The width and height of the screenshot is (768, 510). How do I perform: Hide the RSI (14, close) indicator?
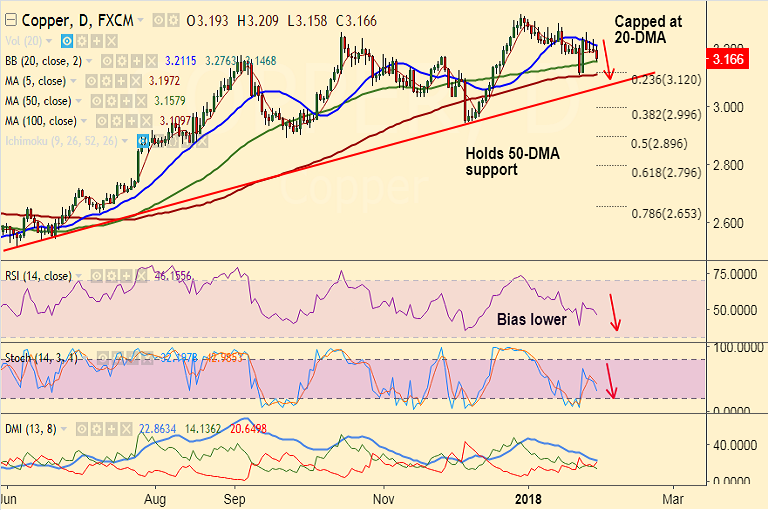coord(96,276)
